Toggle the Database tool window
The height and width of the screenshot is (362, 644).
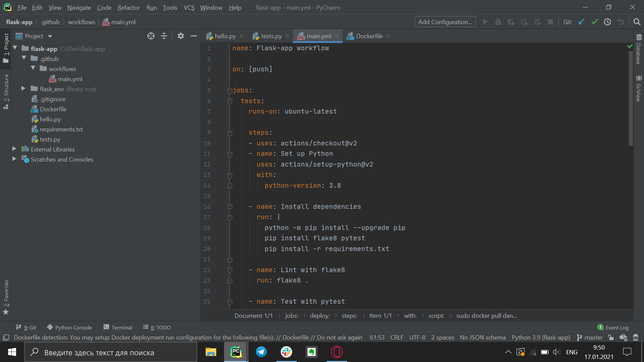(x=639, y=50)
